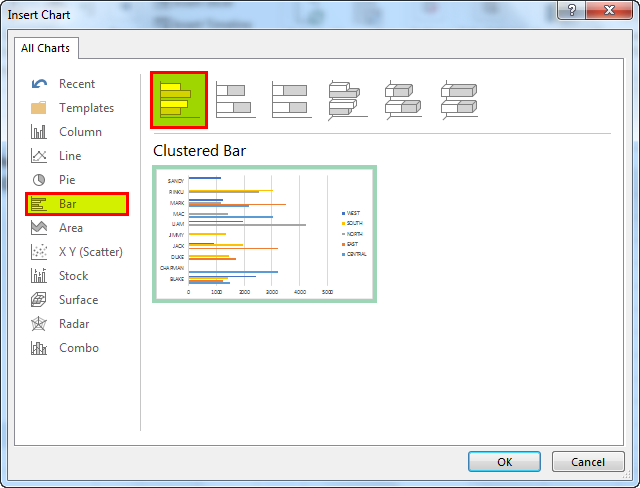Select the Combo chart category
The image size is (640, 488).
pos(77,348)
